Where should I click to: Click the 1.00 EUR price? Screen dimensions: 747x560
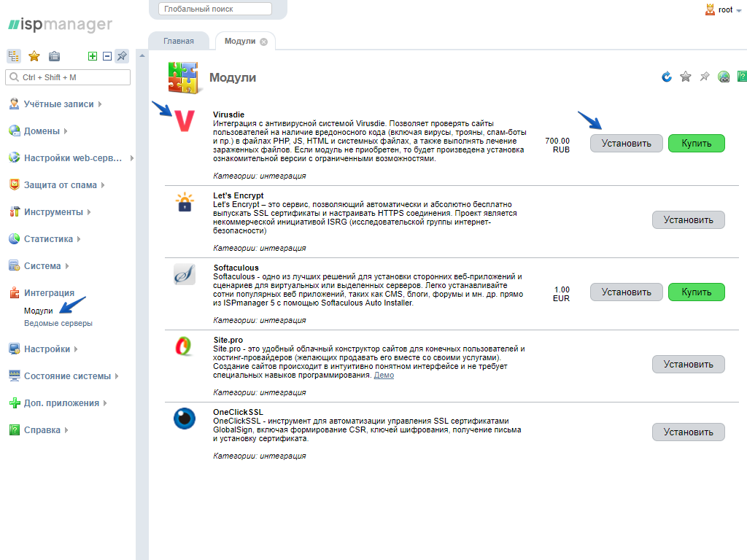click(x=561, y=294)
